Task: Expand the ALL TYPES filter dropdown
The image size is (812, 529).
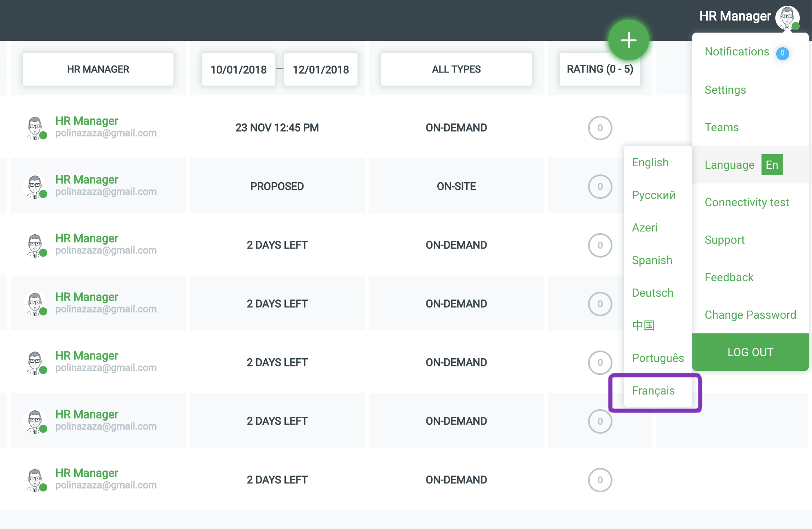Action: [456, 69]
